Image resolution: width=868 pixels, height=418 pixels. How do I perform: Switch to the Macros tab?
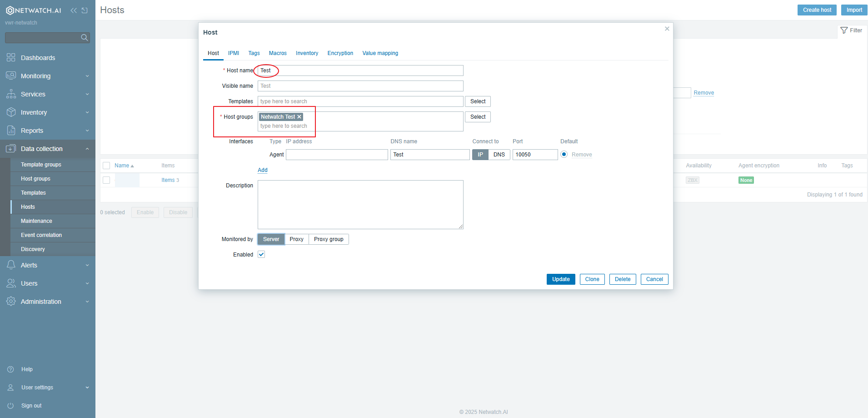point(278,53)
